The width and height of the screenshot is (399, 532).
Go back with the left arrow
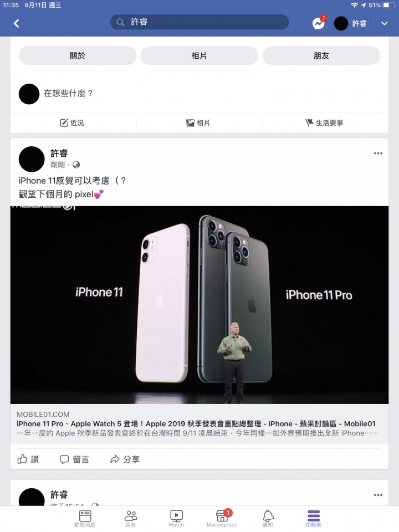pyautogui.click(x=16, y=23)
